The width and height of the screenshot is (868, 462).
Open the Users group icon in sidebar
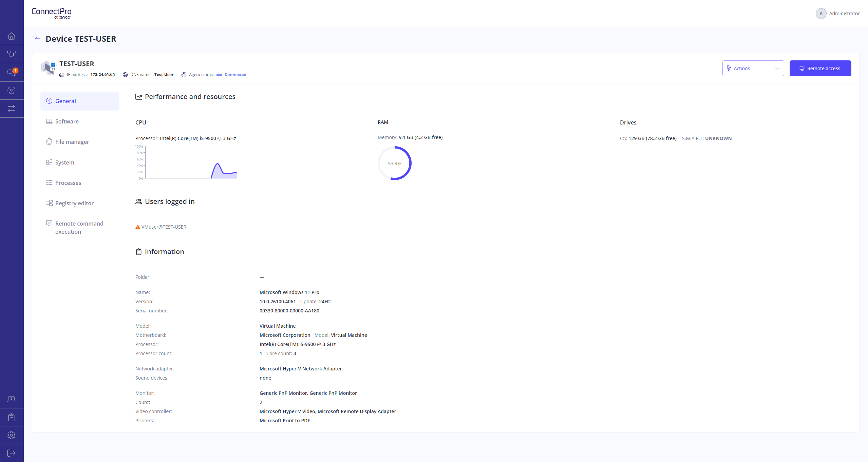coord(12,90)
